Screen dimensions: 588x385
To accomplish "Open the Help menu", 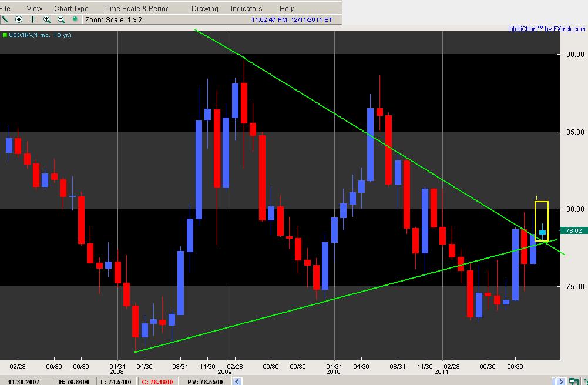I will point(287,9).
